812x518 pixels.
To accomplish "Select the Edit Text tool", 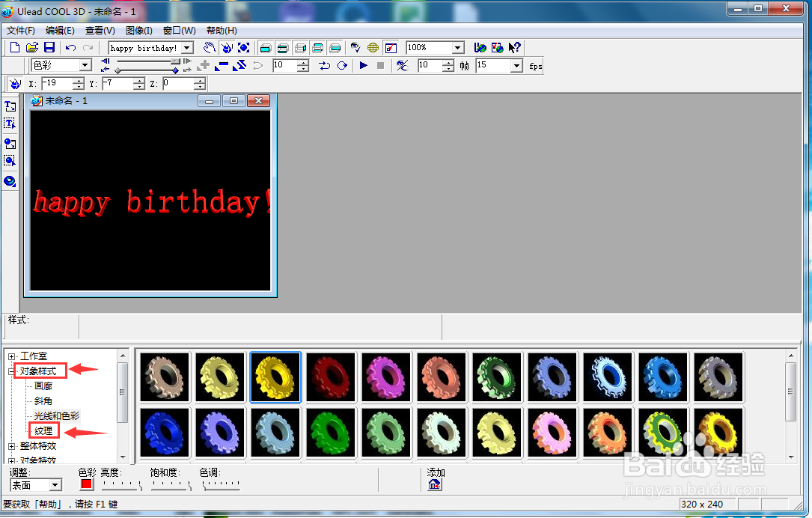I will (10, 124).
